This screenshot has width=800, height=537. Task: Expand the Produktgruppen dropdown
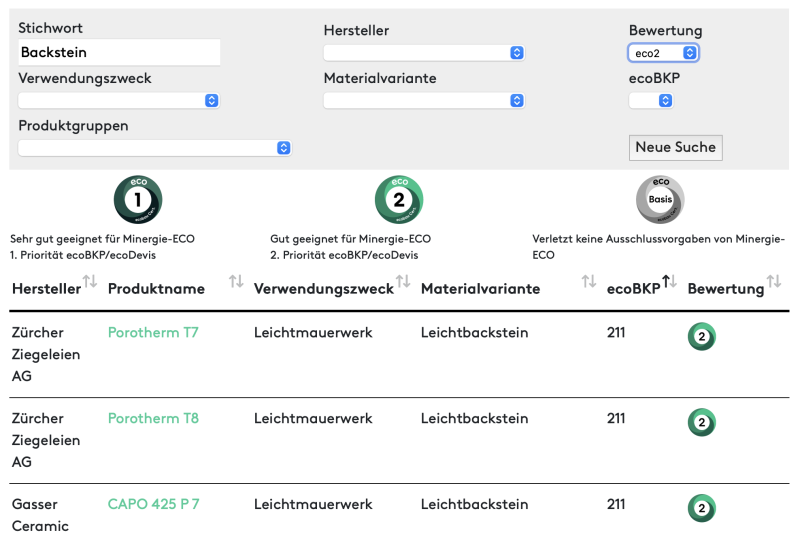point(155,148)
